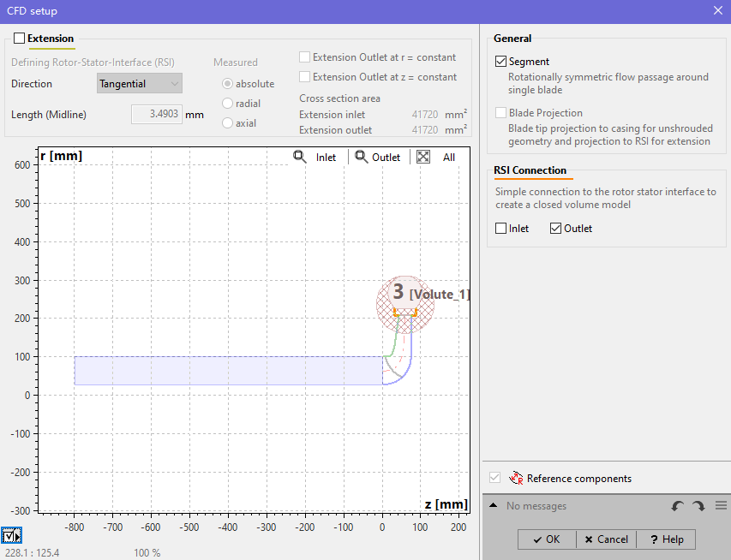Click the redo arrow icon
The height and width of the screenshot is (560, 731).
[698, 506]
